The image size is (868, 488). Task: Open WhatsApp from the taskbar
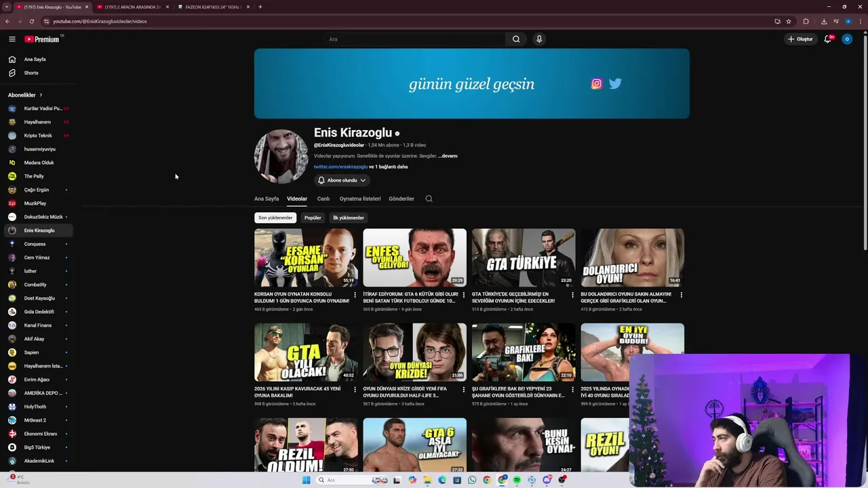(472, 480)
